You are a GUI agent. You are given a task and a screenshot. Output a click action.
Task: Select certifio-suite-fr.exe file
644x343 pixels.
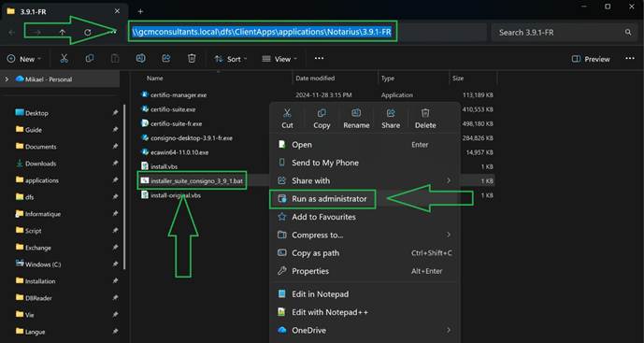coord(177,123)
